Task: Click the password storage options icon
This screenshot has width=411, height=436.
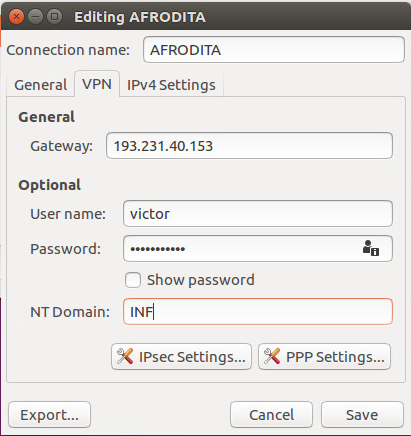Action: click(x=371, y=248)
